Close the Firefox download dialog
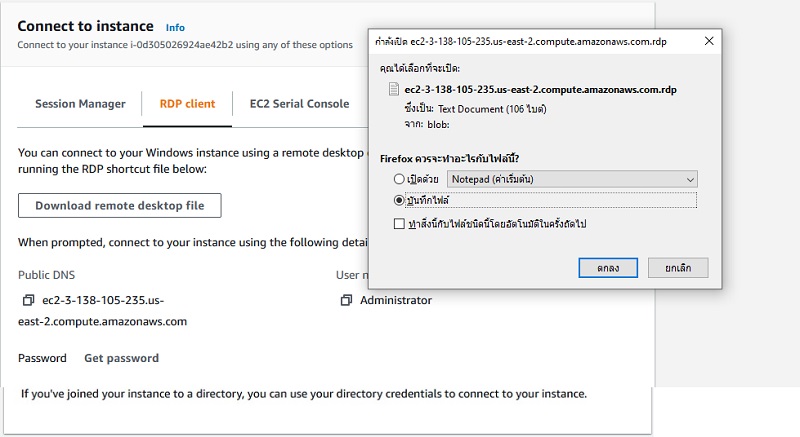 pyautogui.click(x=708, y=41)
